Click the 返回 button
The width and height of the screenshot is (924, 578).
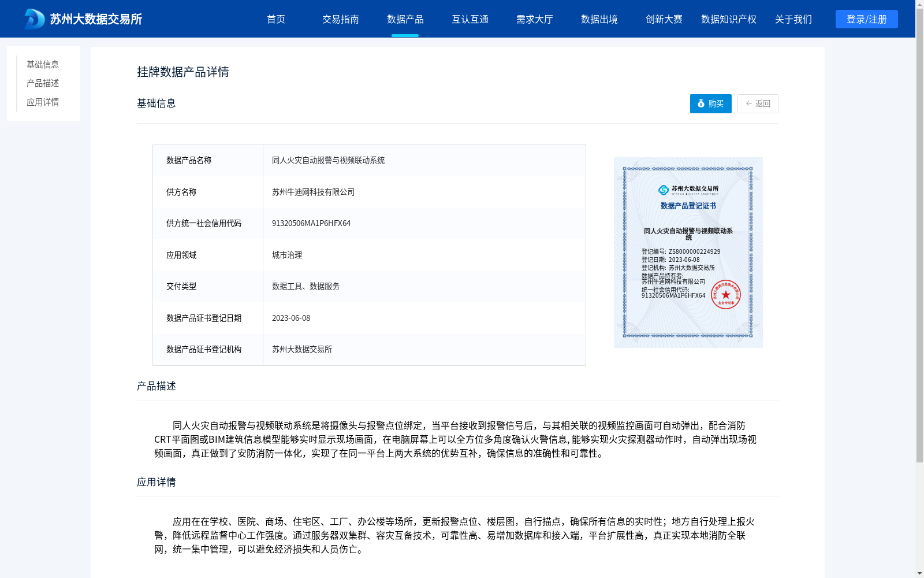[758, 103]
